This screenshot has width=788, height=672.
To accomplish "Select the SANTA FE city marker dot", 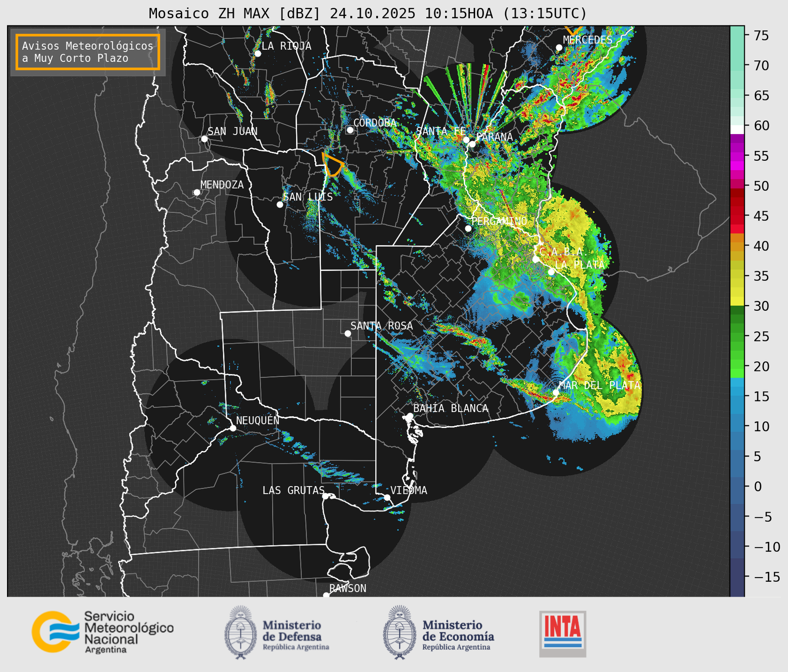I will point(466,140).
